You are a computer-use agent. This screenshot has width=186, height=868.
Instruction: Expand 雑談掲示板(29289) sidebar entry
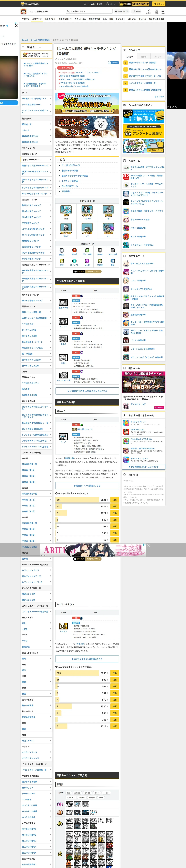(37, 136)
